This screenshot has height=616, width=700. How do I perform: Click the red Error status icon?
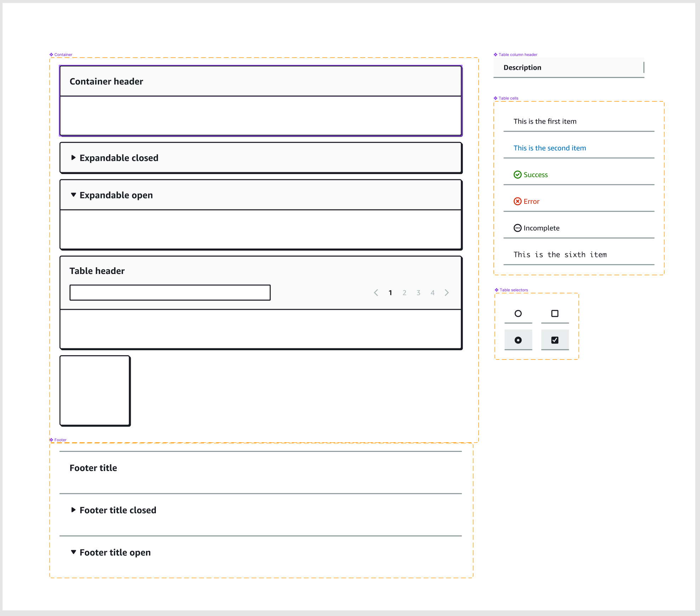click(x=518, y=201)
